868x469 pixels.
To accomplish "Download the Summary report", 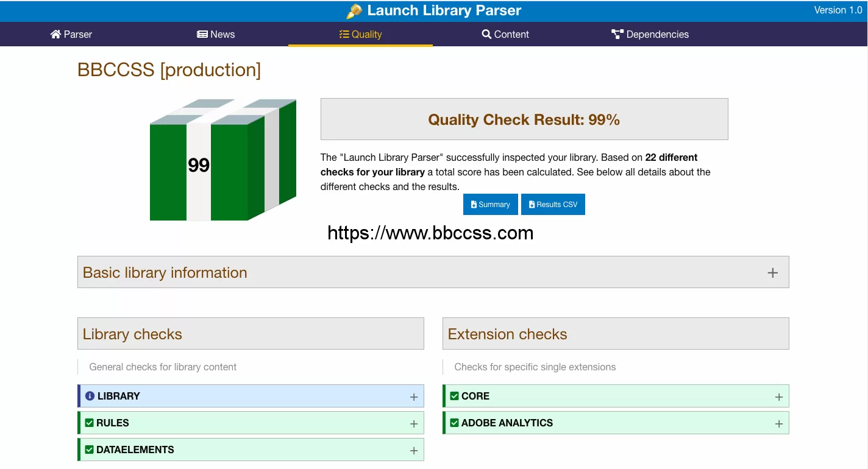I will point(491,205).
